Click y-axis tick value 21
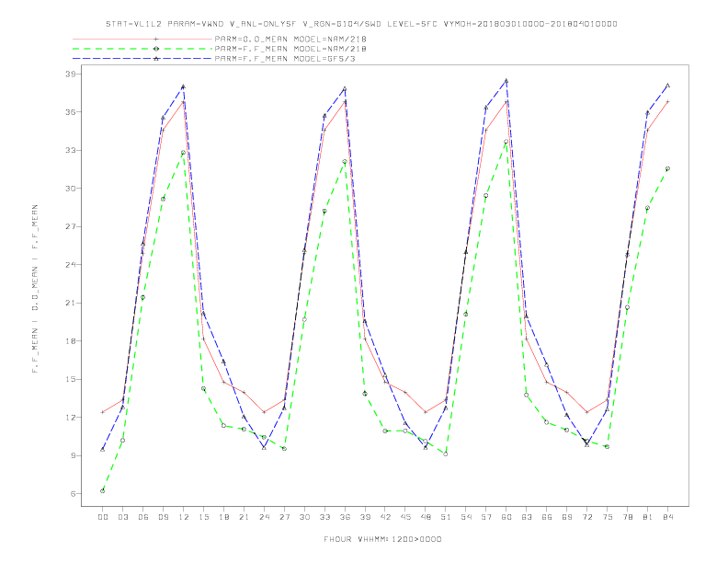This screenshot has width=728, height=563. (70, 303)
